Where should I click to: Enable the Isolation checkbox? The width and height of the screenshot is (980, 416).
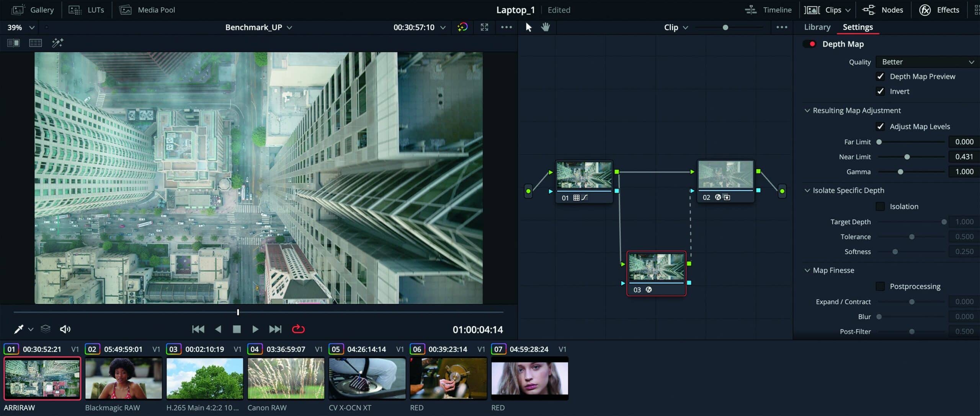click(x=880, y=206)
